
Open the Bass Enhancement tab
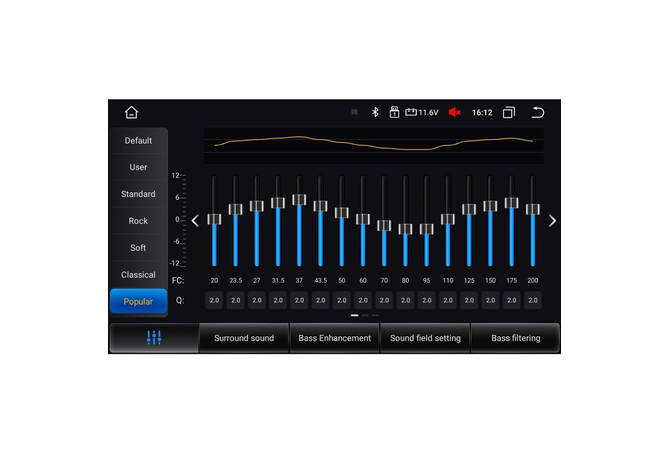(334, 338)
